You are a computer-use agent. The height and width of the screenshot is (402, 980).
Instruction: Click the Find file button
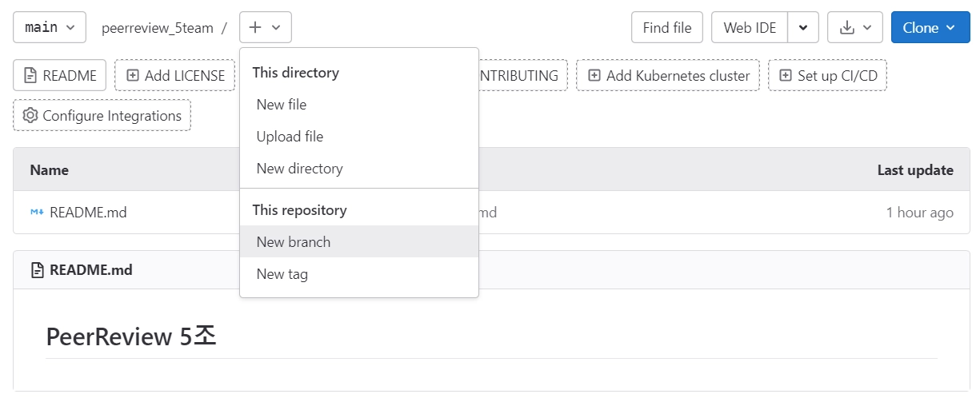point(666,28)
